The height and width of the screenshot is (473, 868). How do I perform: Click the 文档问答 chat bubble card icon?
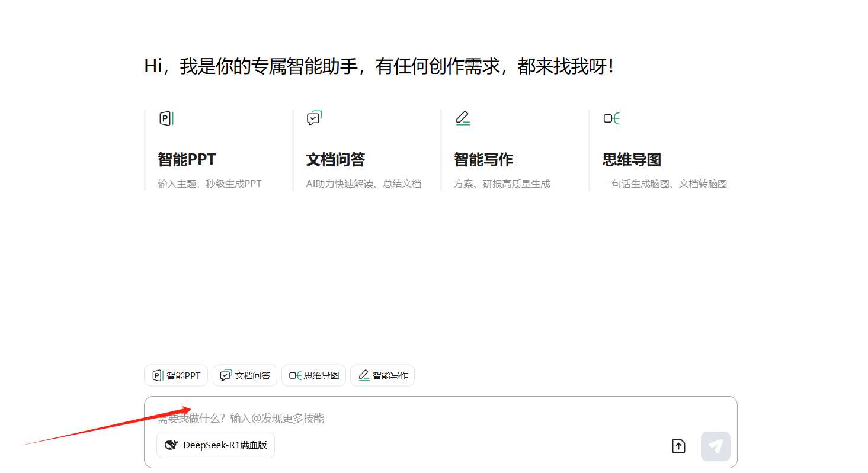[314, 118]
